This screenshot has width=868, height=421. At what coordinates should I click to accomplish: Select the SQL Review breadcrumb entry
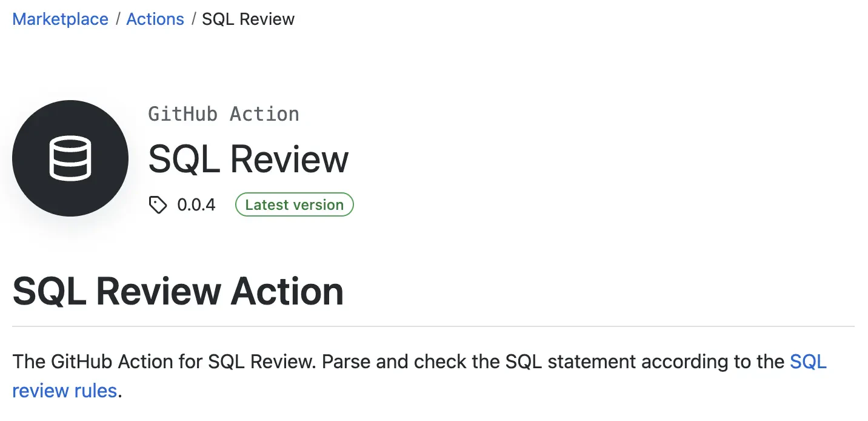[x=248, y=19]
